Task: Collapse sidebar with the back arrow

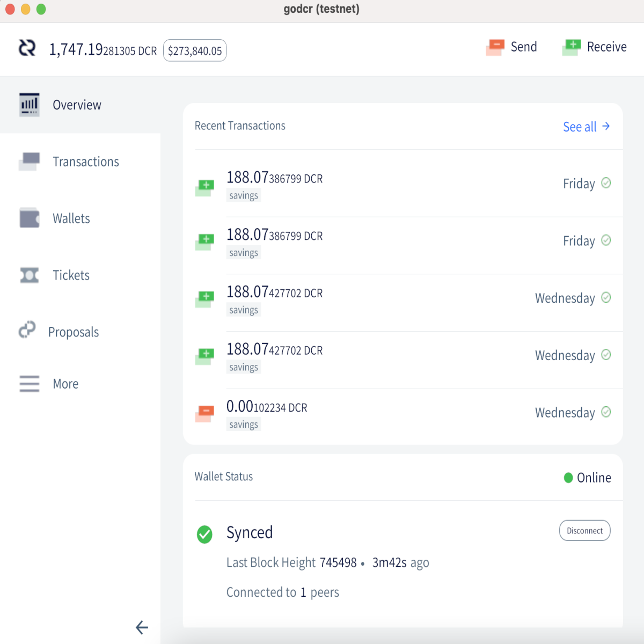Action: pyautogui.click(x=142, y=627)
